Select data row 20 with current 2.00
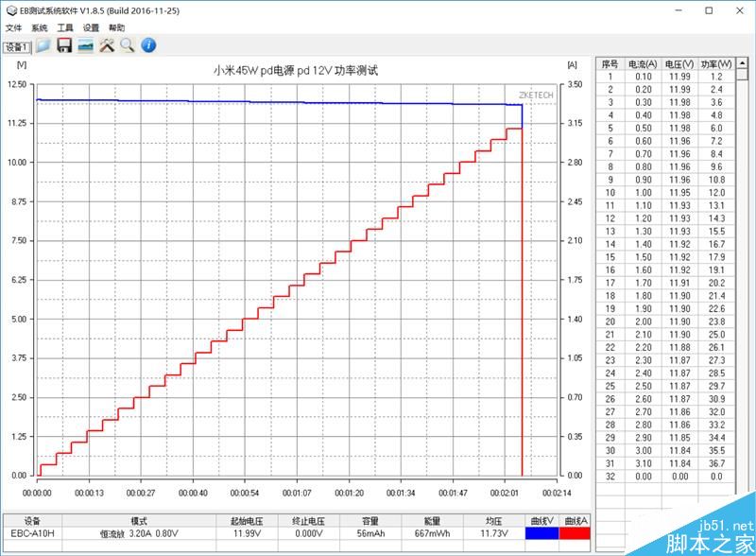The image size is (756, 556). click(666, 321)
